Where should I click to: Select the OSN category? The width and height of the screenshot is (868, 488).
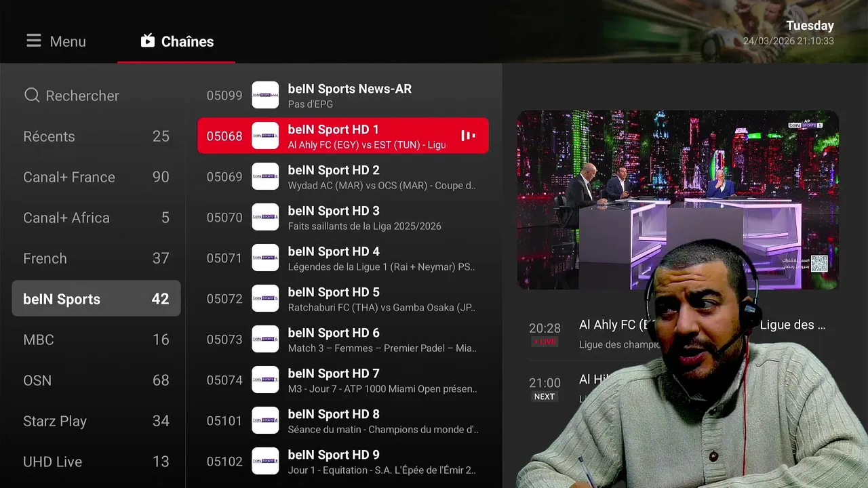(x=96, y=380)
